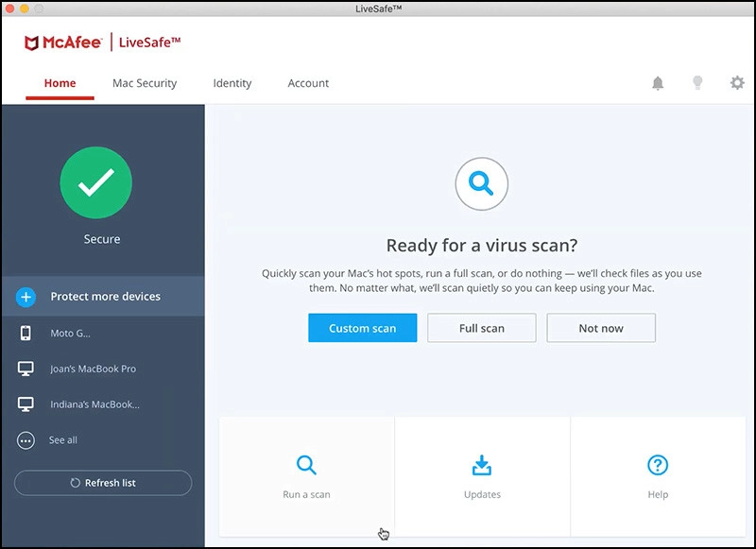
Task: Click the ellipsis icon next to See all
Action: tap(26, 440)
